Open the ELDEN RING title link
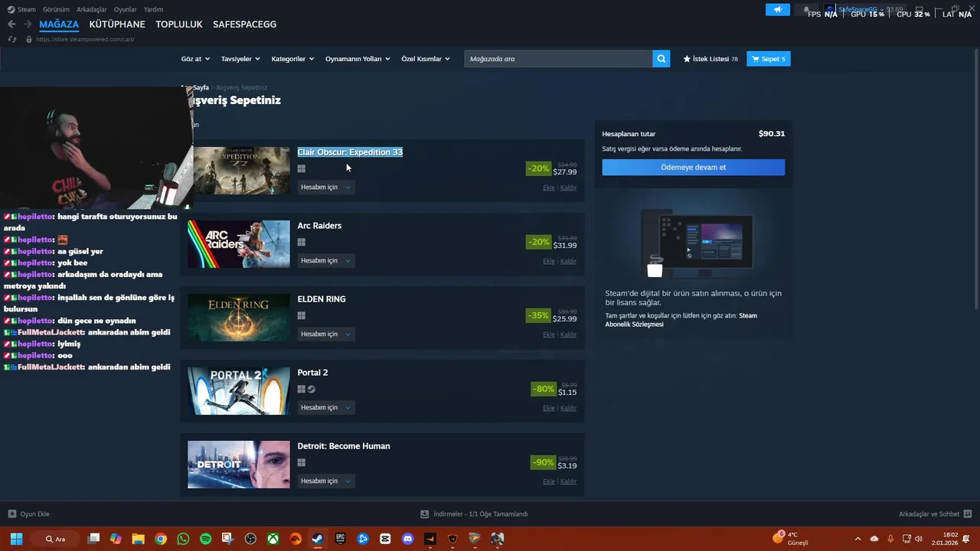Screen dimensions: 980x551 [322, 299]
